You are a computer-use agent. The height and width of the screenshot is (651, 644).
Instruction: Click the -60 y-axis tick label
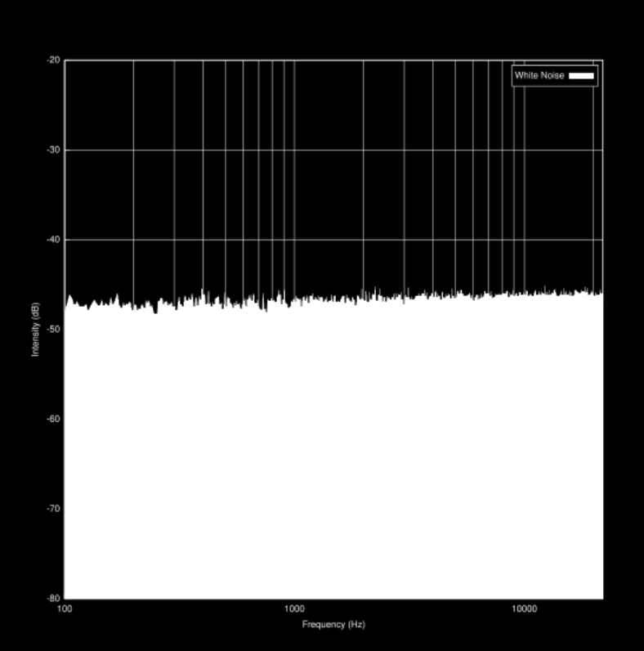click(x=54, y=419)
